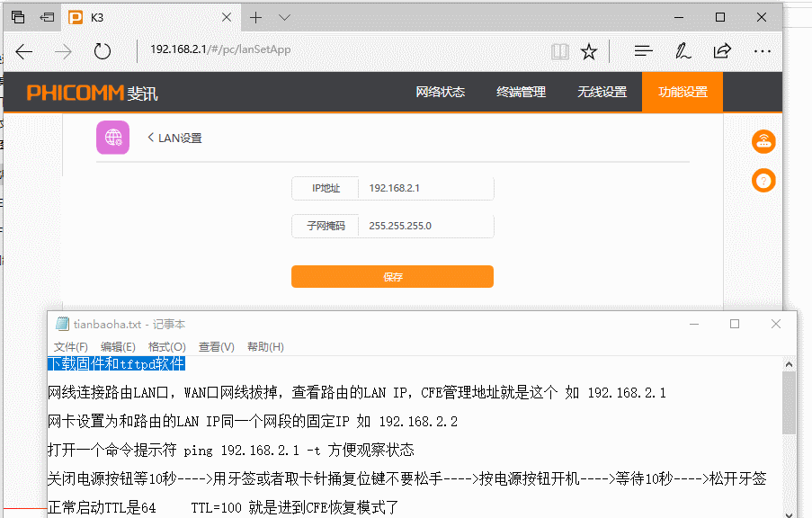Click the orange 保存 button
Screen dimensions: 812x518
[392, 277]
